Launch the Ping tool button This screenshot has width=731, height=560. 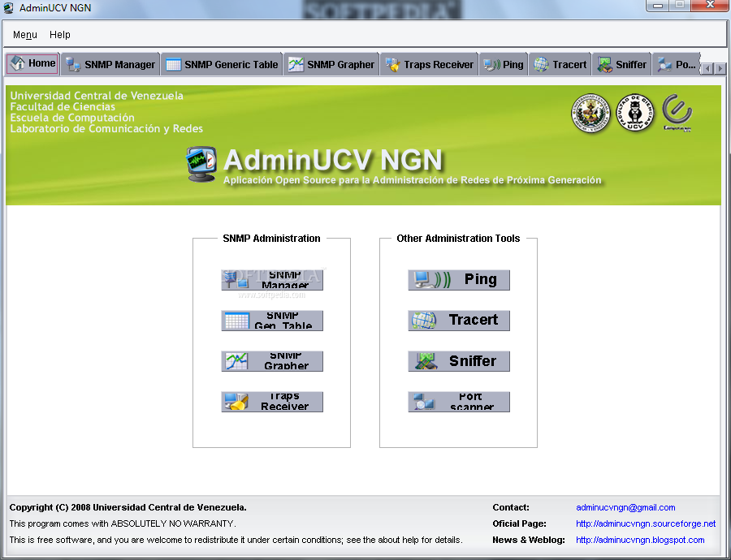459,280
